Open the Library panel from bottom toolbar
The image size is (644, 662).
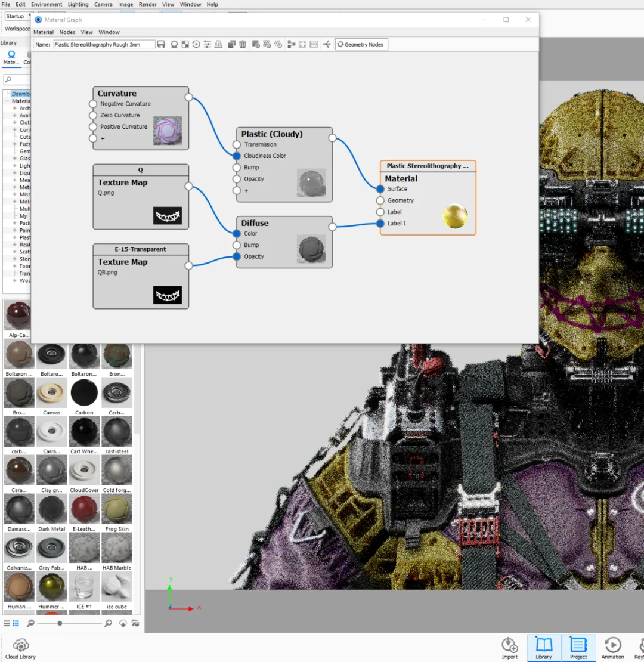pos(544,648)
